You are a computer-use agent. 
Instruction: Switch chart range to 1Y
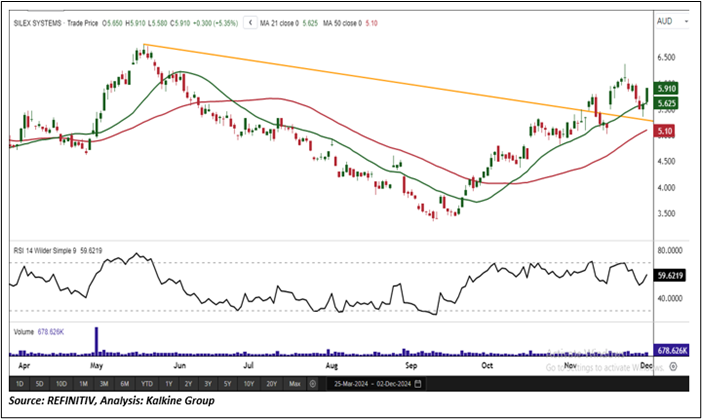[168, 384]
